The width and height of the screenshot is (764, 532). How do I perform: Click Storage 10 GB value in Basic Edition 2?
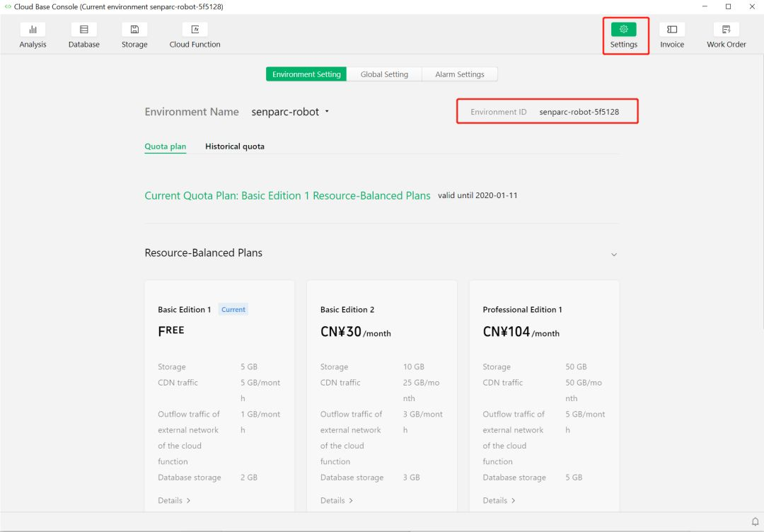(x=414, y=367)
